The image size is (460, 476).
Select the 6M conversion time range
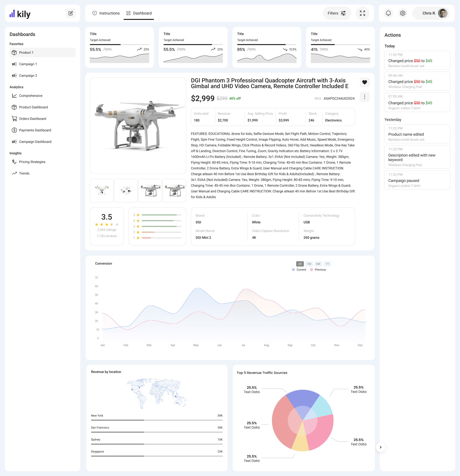pyautogui.click(x=318, y=264)
